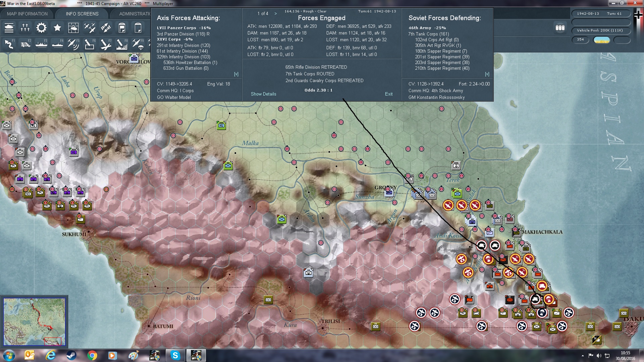644x362 pixels.
Task: Open the losses screen crosses icon
Action: pyautogui.click(x=25, y=28)
